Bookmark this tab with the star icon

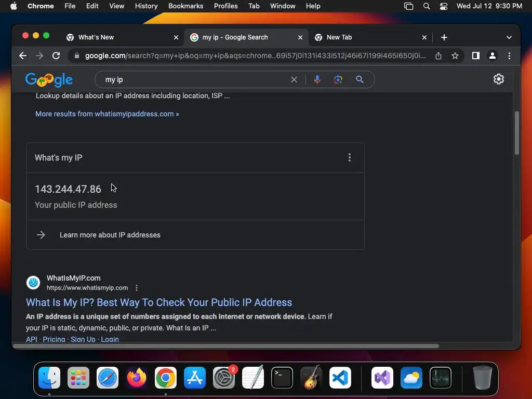pyautogui.click(x=455, y=56)
